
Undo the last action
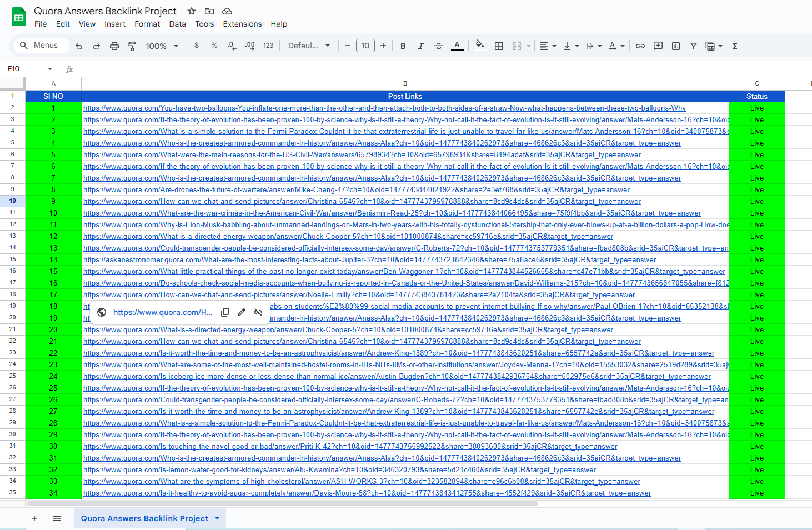point(79,46)
